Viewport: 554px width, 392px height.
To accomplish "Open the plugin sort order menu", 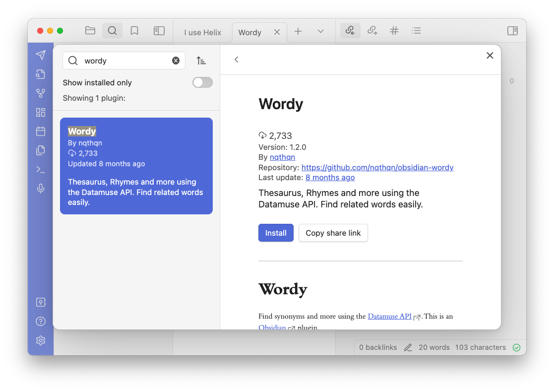I will [201, 61].
